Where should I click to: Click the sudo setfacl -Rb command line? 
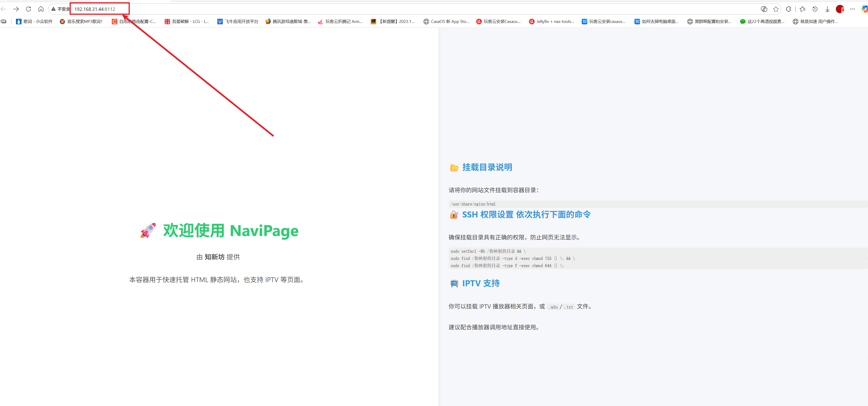coord(488,251)
